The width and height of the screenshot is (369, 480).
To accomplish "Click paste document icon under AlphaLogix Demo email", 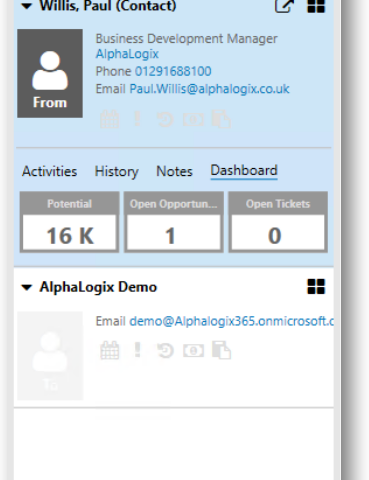I will (221, 350).
